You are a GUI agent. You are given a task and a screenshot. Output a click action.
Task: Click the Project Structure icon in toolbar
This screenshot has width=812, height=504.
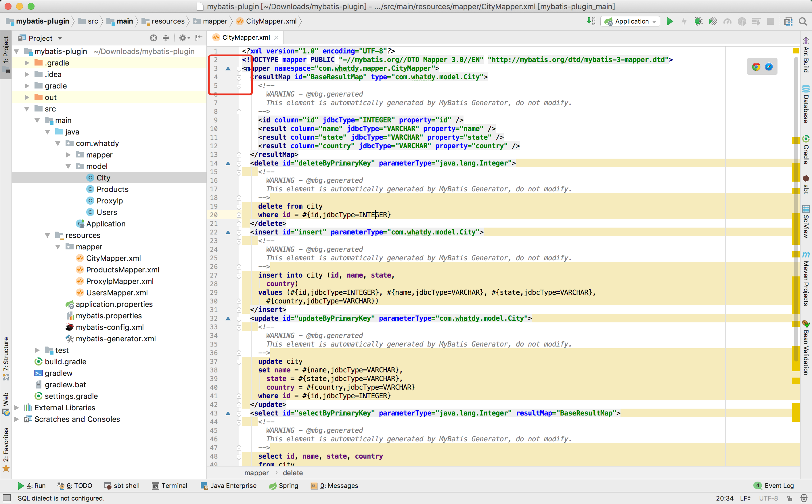[x=788, y=21]
